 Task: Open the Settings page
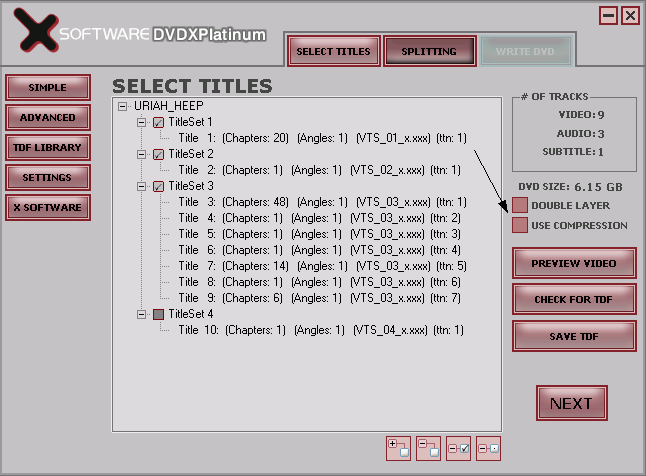tap(48, 178)
